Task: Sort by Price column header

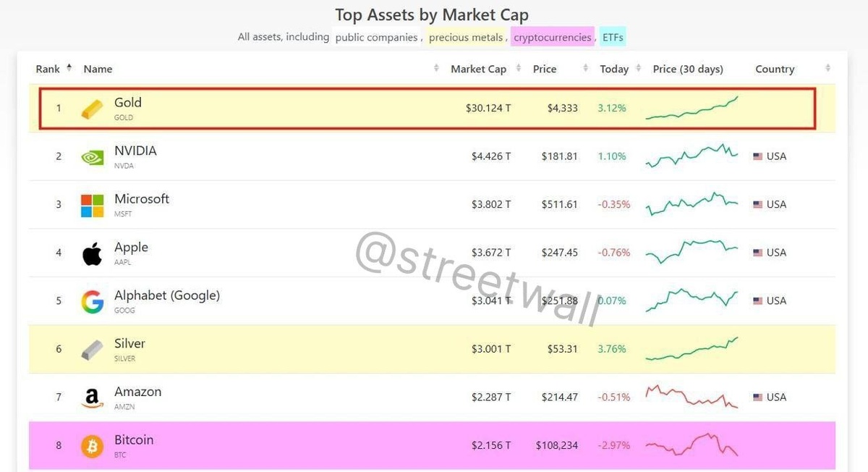Action: tap(545, 69)
